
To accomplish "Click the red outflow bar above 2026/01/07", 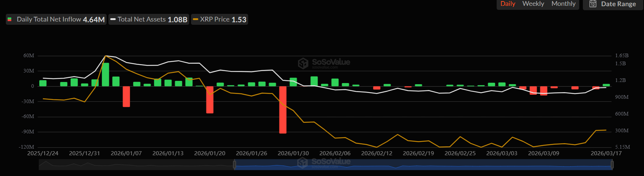I will click(126, 97).
